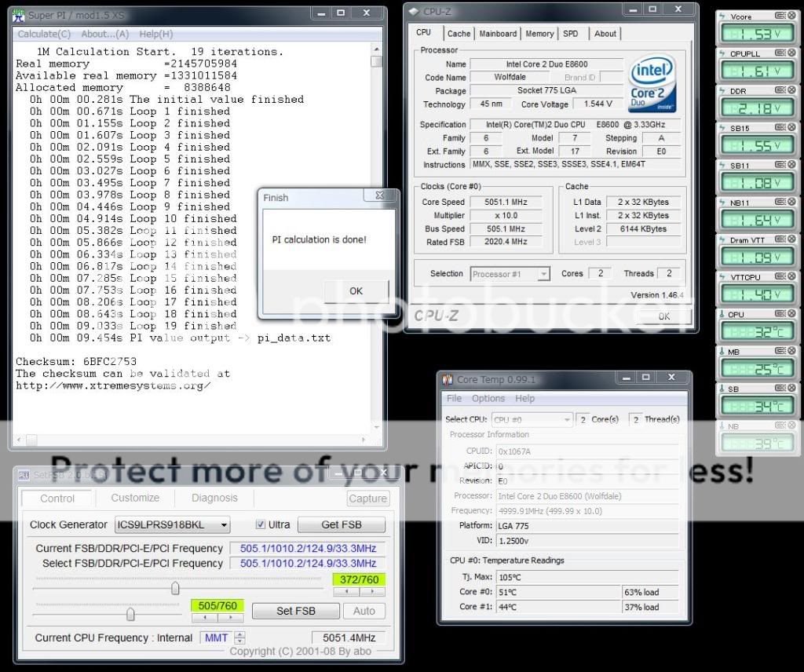Close the SB temperature gadget
The height and width of the screenshot is (672, 804).
(x=791, y=388)
